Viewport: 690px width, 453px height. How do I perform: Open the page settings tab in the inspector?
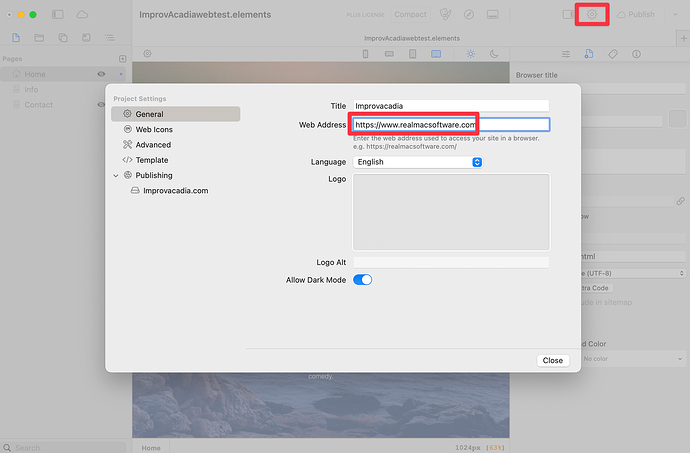coord(589,54)
